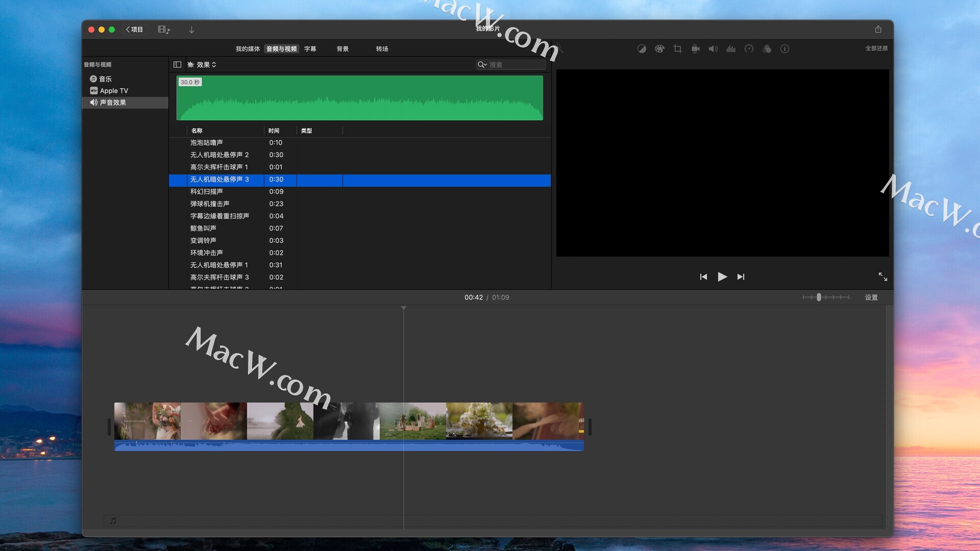The width and height of the screenshot is (980, 551).
Task: Adjust the timeline zoom slider
Action: click(819, 297)
